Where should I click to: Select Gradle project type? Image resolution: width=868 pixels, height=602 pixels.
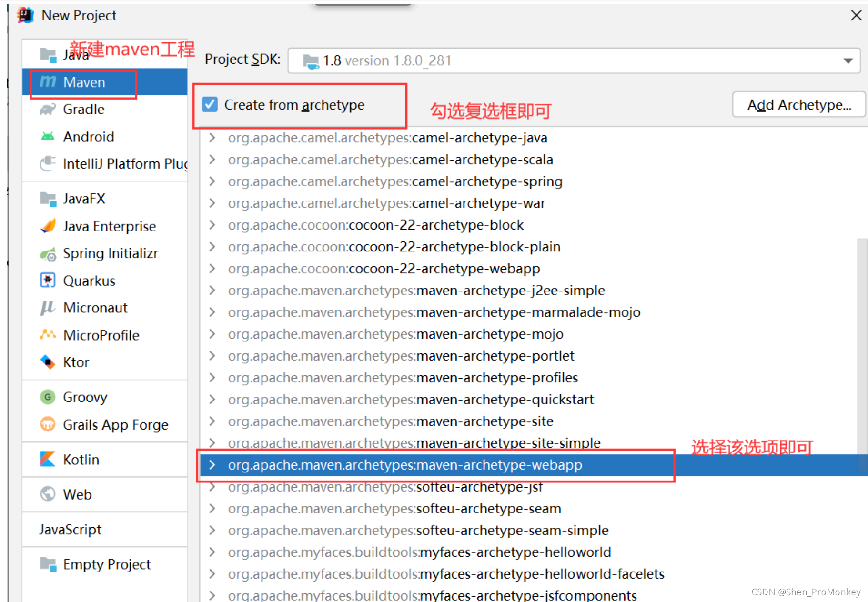105,110
